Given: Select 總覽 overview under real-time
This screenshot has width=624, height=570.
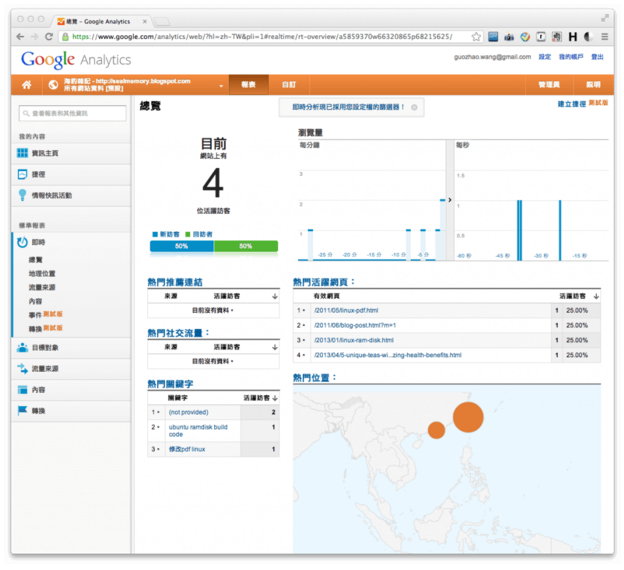Looking at the screenshot, I should [35, 260].
